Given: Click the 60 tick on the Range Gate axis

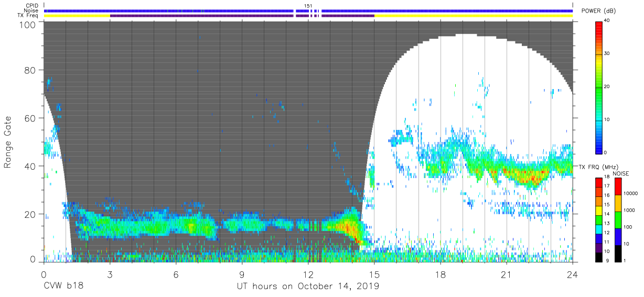Looking at the screenshot, I should [x=30, y=118].
